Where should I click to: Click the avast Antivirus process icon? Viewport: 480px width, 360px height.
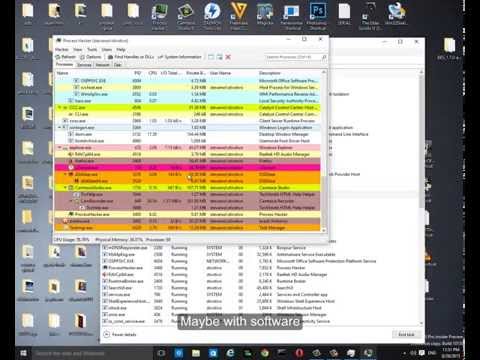tap(65, 221)
